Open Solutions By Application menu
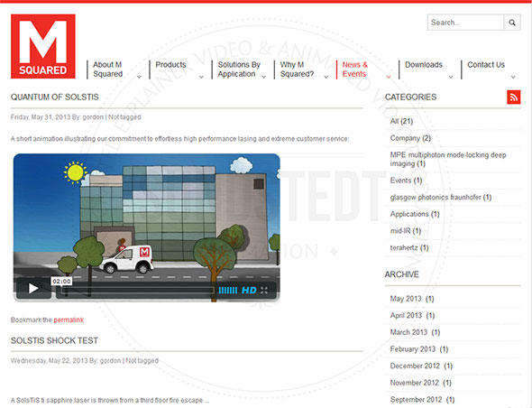Image resolution: width=532 pixels, height=408 pixels. [239, 70]
